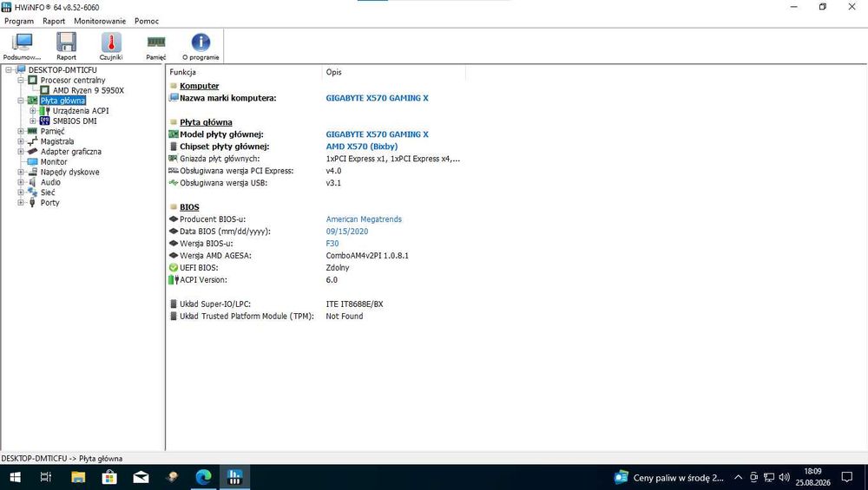Click the Magistrala bus tree icon
This screenshot has height=490, width=868.
33,141
